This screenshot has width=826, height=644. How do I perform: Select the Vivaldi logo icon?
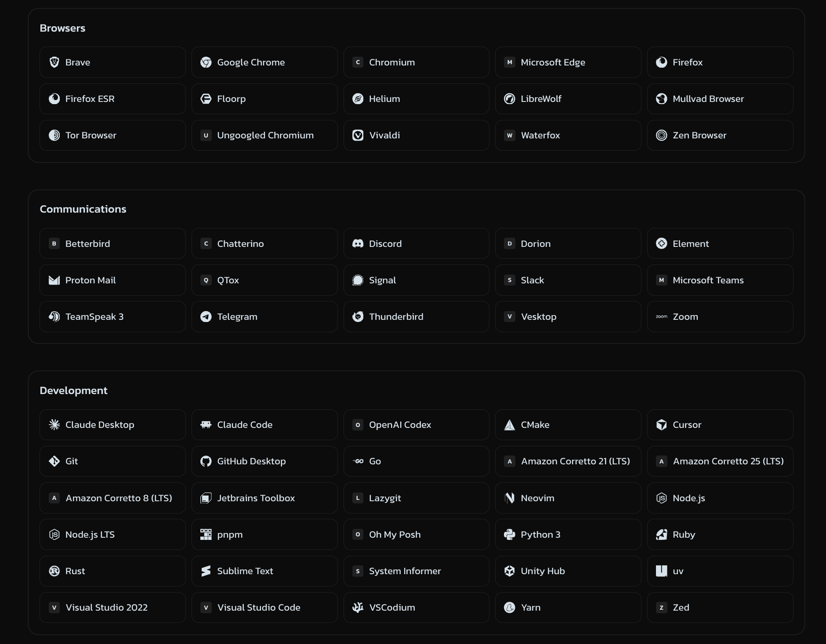pos(358,135)
